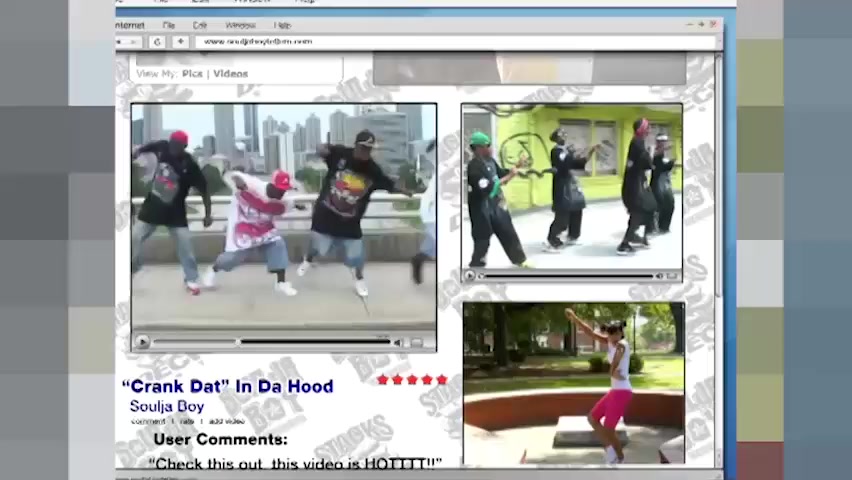This screenshot has width=852, height=480.
Task: Open the Window menu
Action: click(x=240, y=26)
